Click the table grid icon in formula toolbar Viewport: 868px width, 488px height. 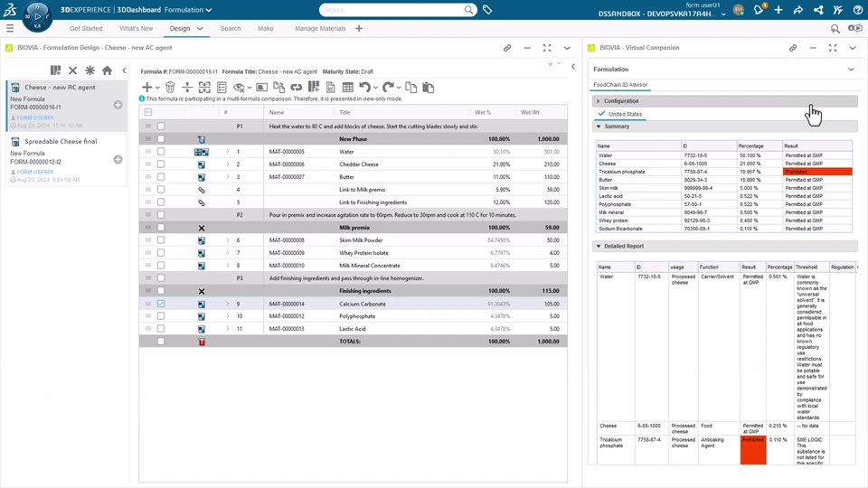347,88
